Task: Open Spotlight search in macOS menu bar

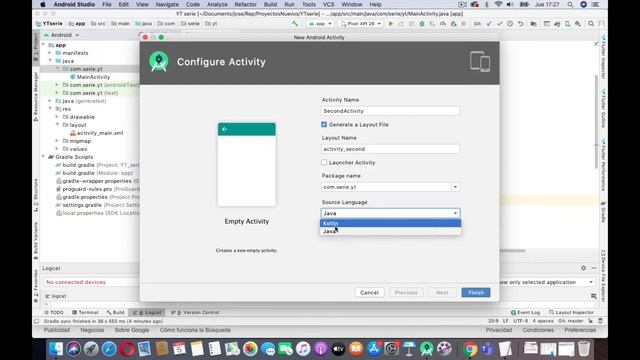Action: (570, 4)
